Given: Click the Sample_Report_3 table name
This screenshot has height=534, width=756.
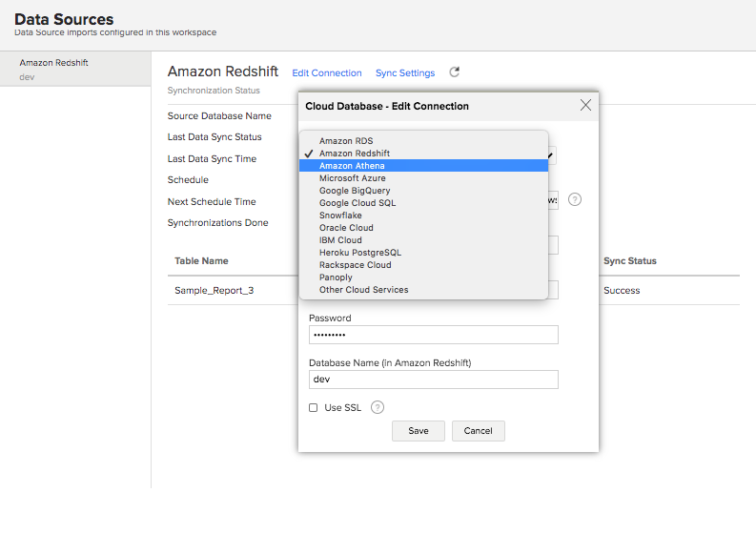Looking at the screenshot, I should click(215, 291).
